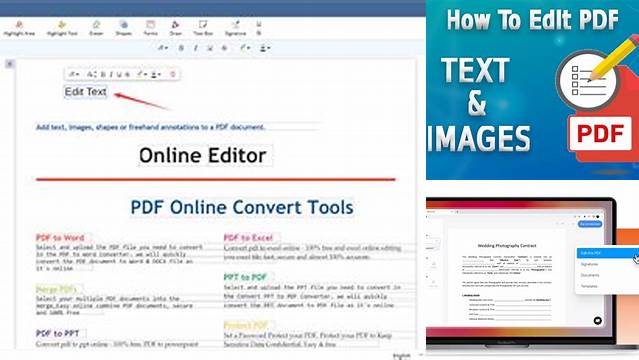Toggle Italic in floating text toolbar
Image resolution: width=639 pixels, height=360 pixels.
[110, 74]
